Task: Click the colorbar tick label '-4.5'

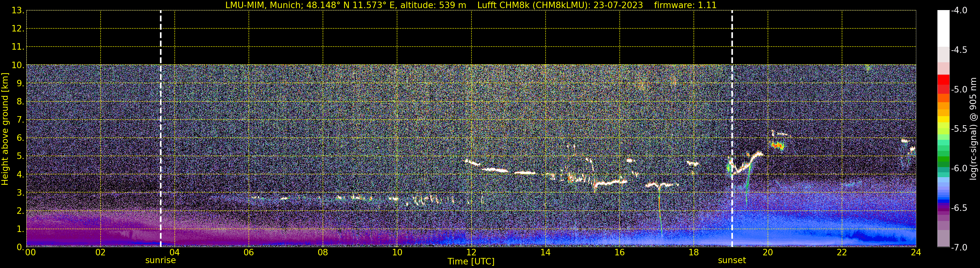Action: (959, 50)
